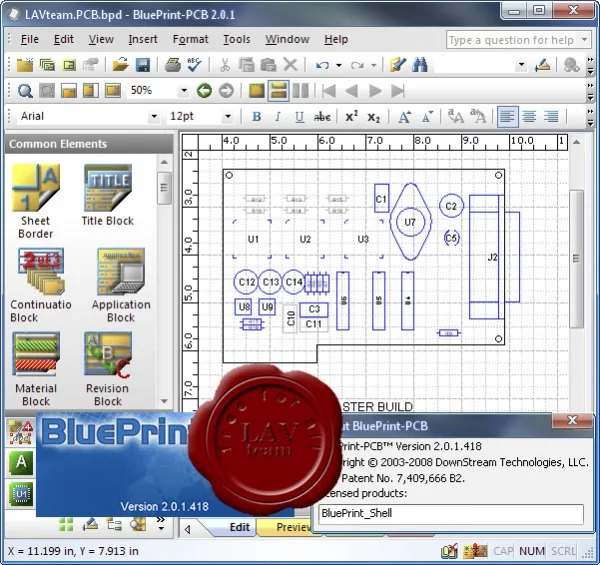Viewport: 600px width, 565px height.
Task: Click the subscript x₂ icon
Action: (373, 117)
